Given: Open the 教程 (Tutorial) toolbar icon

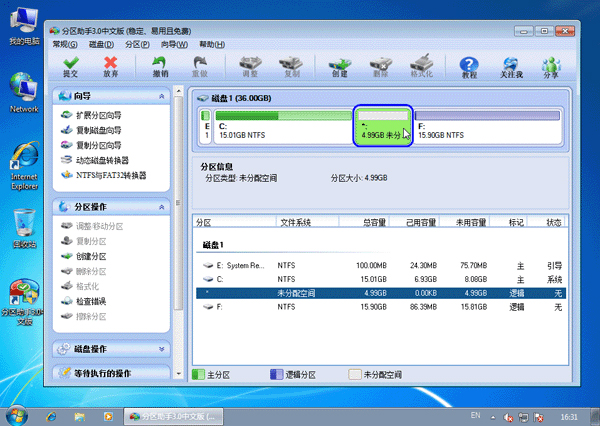Looking at the screenshot, I should (x=469, y=66).
